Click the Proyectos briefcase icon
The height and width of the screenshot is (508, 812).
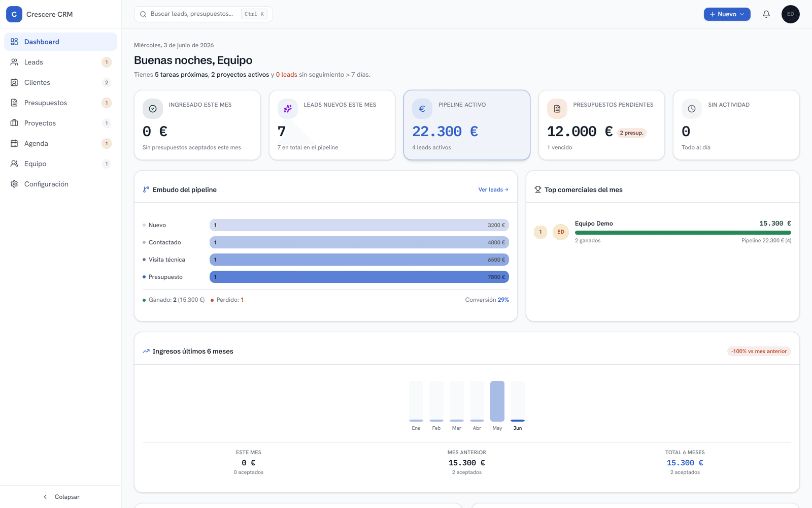tap(14, 123)
